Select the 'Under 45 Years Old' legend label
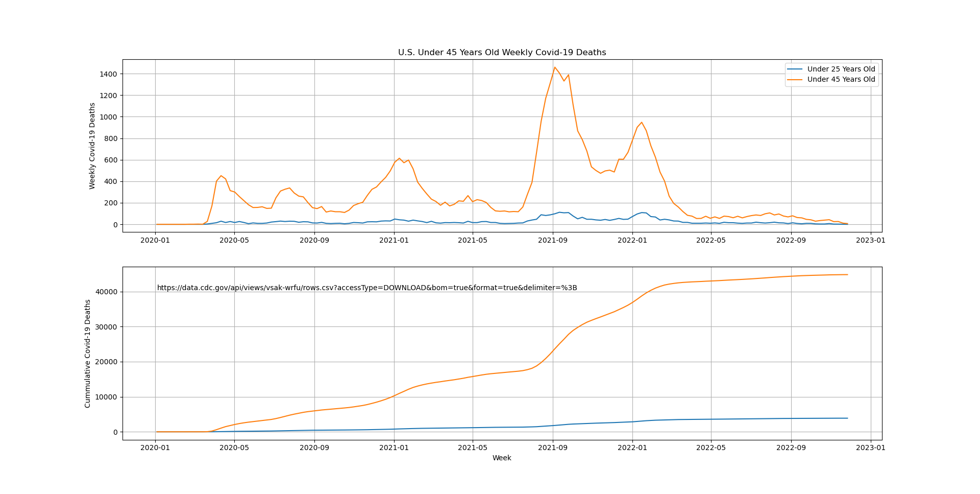980x494 pixels. click(841, 80)
